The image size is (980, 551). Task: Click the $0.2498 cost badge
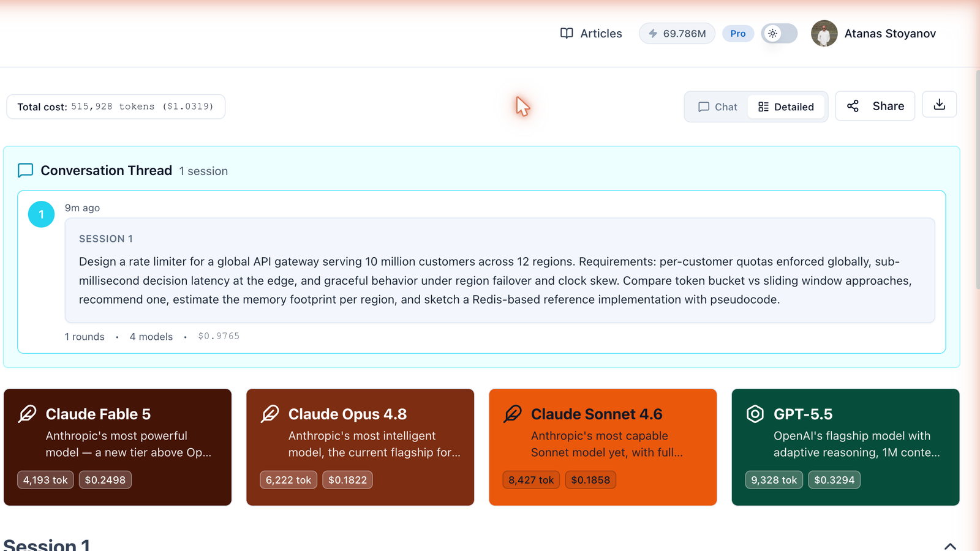click(x=105, y=480)
